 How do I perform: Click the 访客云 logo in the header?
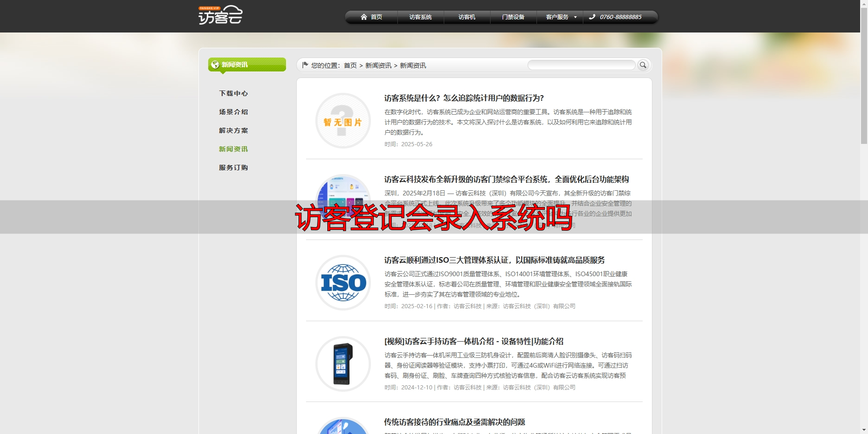221,15
